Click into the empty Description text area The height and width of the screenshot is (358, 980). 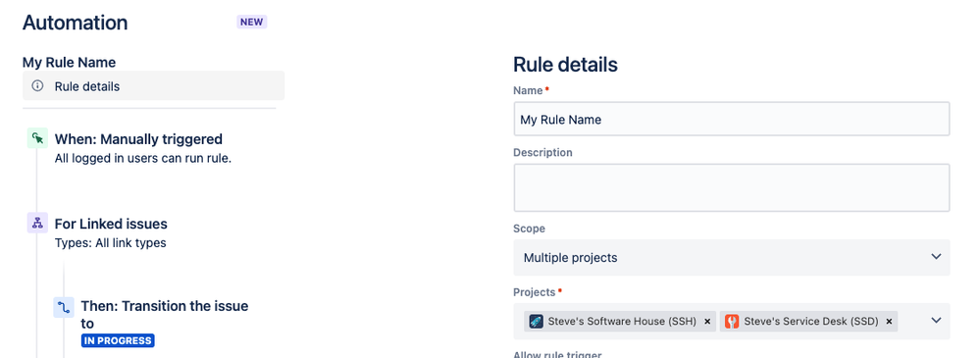[732, 187]
